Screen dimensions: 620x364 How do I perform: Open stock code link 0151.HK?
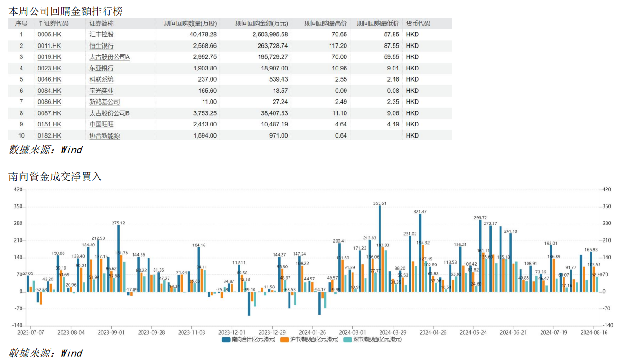click(49, 124)
